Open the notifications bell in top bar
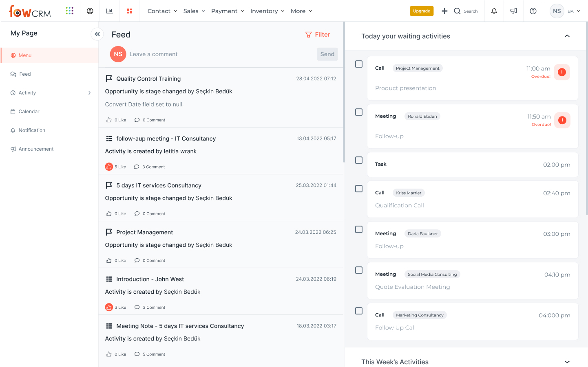 point(494,11)
